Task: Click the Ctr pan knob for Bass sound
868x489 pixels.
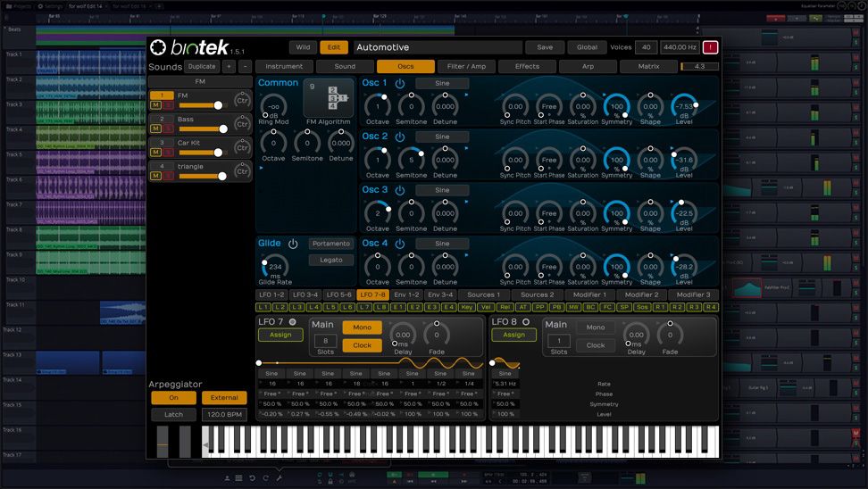Action: tap(242, 124)
